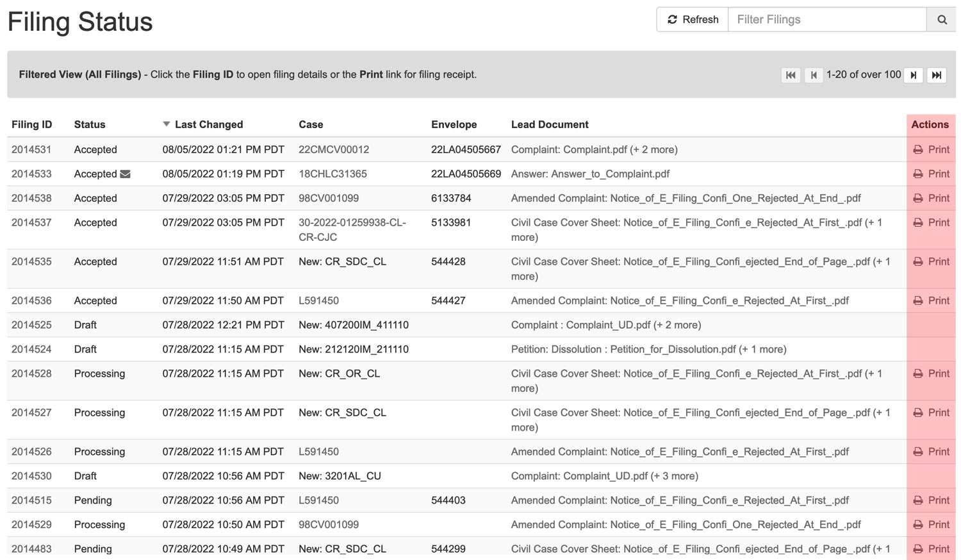Viewport: 961px width, 560px height.
Task: Sort by Envelope column header
Action: coord(454,124)
